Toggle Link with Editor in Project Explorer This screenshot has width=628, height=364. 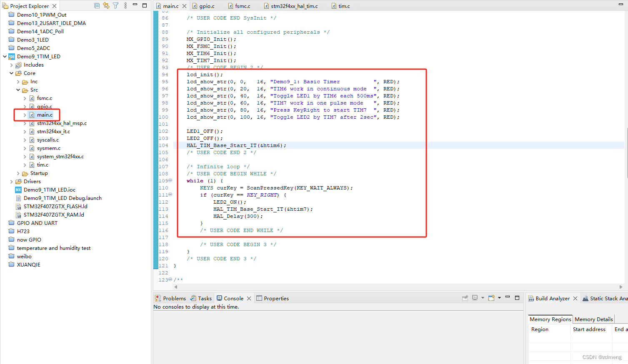point(106,5)
